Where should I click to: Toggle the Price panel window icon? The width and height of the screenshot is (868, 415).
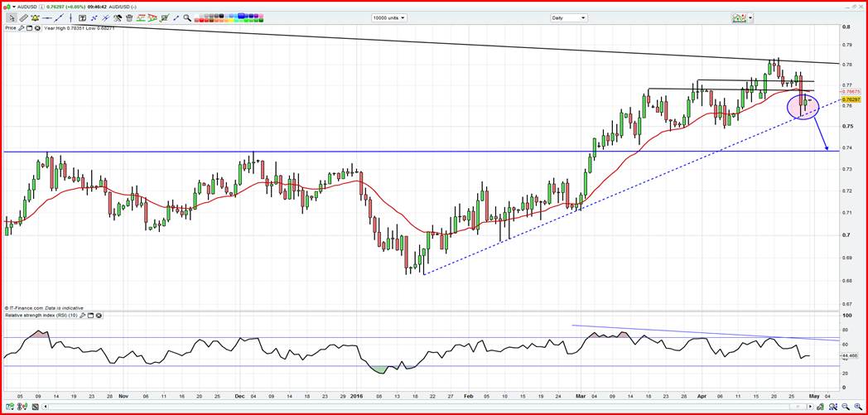tap(31, 27)
